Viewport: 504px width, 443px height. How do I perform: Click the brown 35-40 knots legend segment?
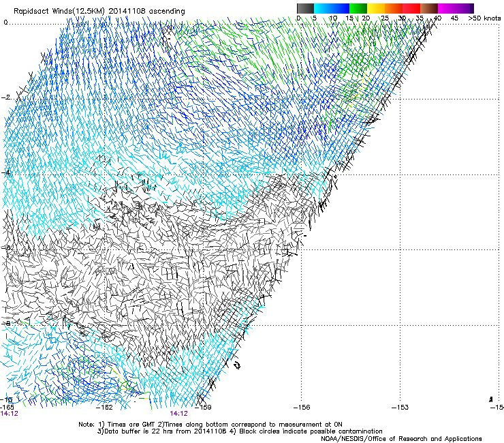(x=429, y=8)
